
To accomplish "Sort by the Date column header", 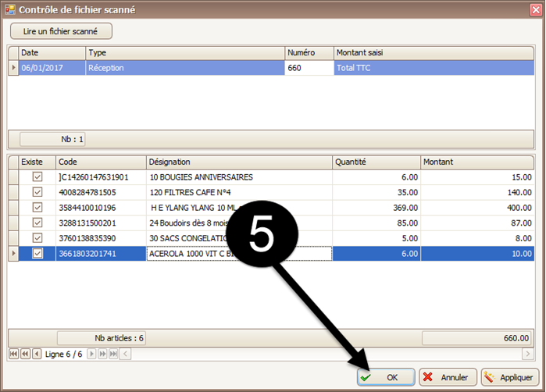I will click(x=52, y=53).
